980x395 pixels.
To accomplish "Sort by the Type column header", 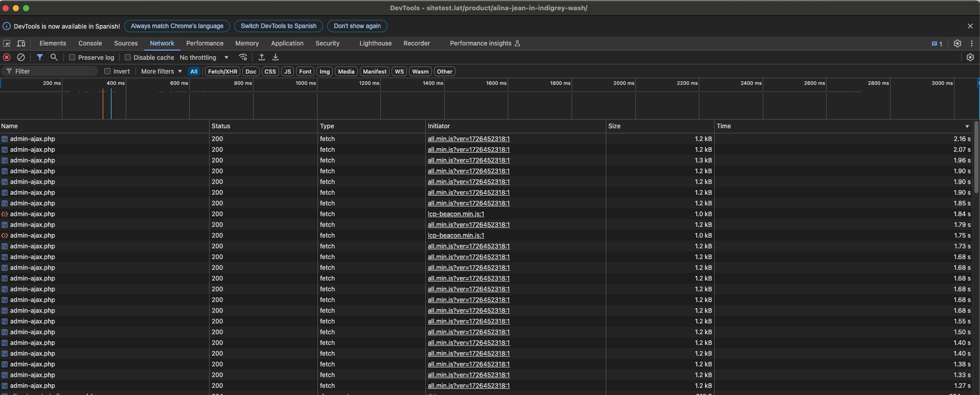I will 372,126.
